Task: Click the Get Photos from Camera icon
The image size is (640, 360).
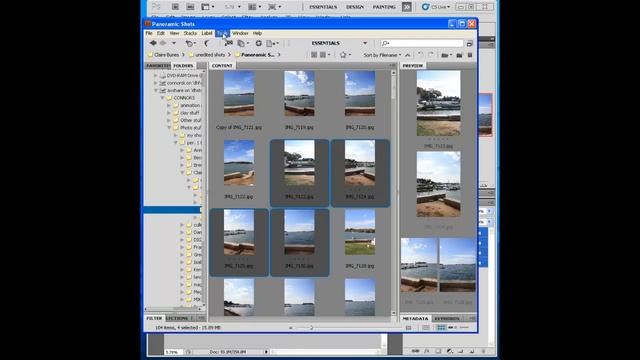Action: point(229,43)
